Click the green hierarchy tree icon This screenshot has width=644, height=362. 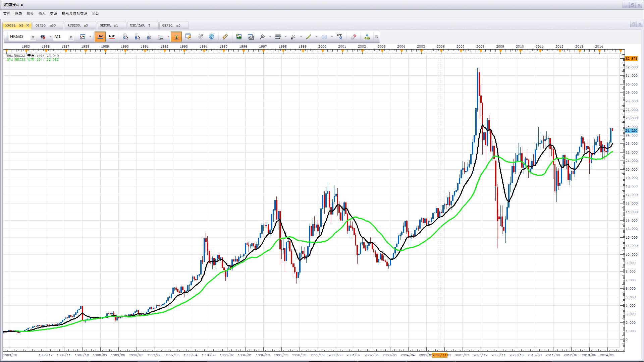[367, 37]
